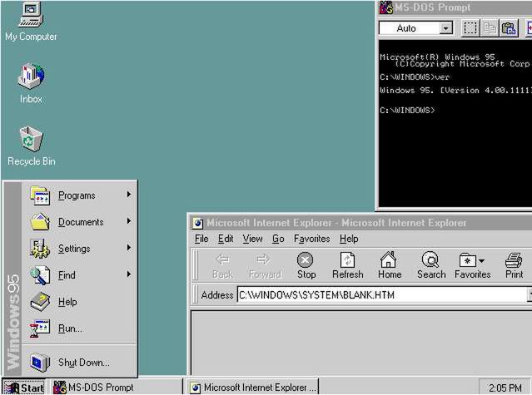
Task: Click the Settings submenu arrow
Action: 129,248
